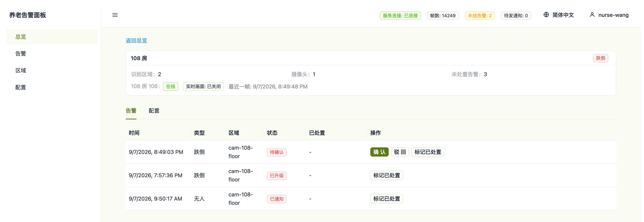The width and height of the screenshot is (644, 222).
Task: Click the 已升级 status tag
Action: 277,175
